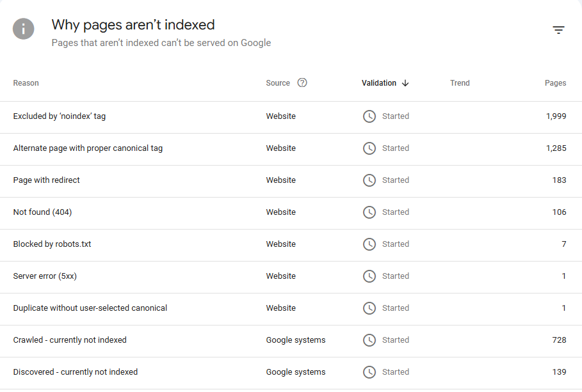
Task: Click the Validation sort arrow
Action: [x=405, y=83]
